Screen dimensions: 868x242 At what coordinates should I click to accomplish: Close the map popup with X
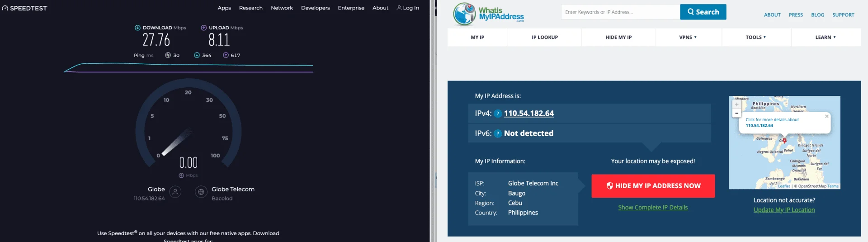(827, 116)
